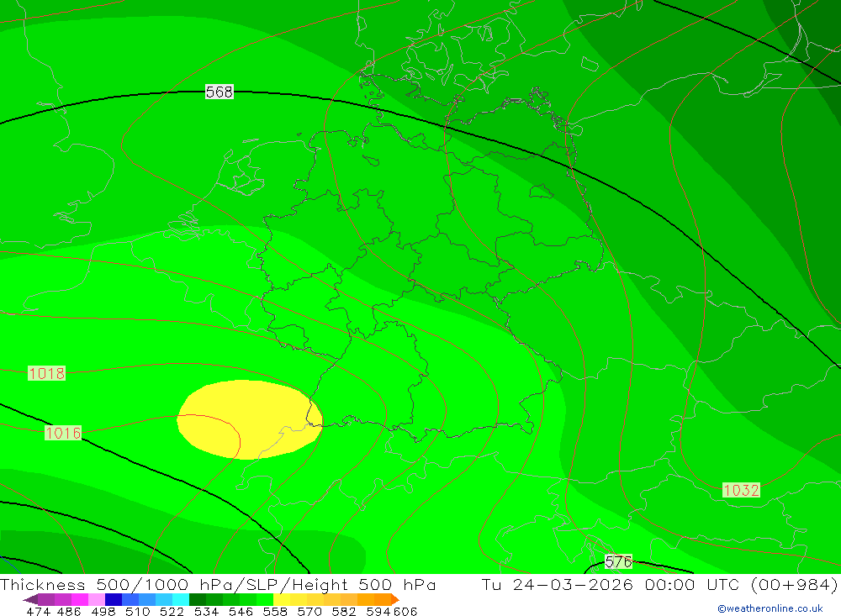
Task: Click legend value 582
Action: point(343,611)
